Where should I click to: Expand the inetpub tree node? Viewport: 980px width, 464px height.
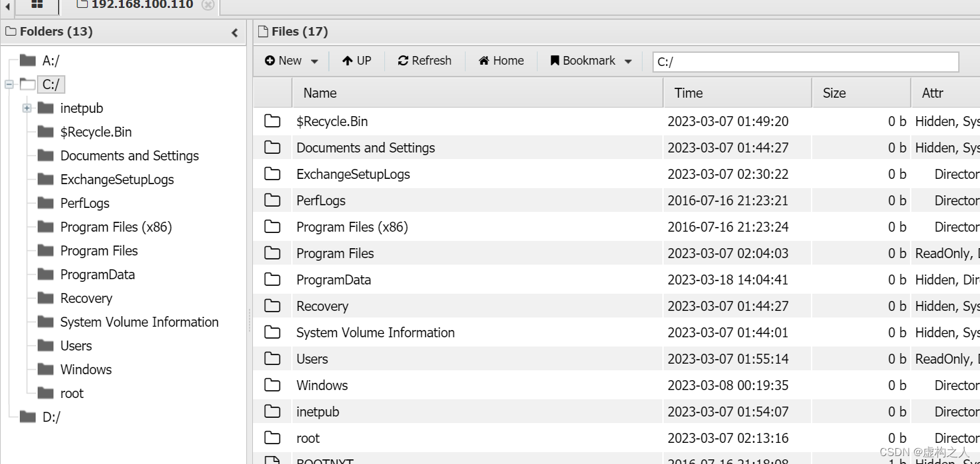(x=27, y=108)
